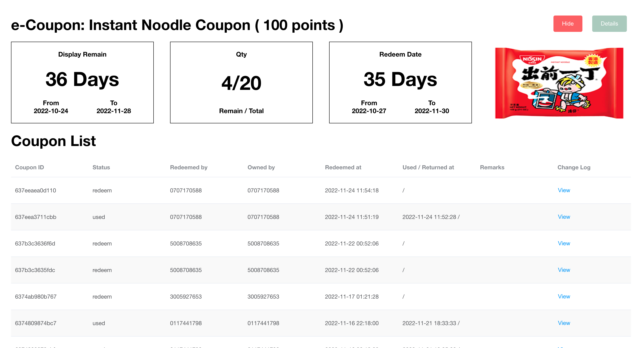The width and height of the screenshot is (644, 348).
Task: Click the instant noodle product image
Action: [559, 83]
